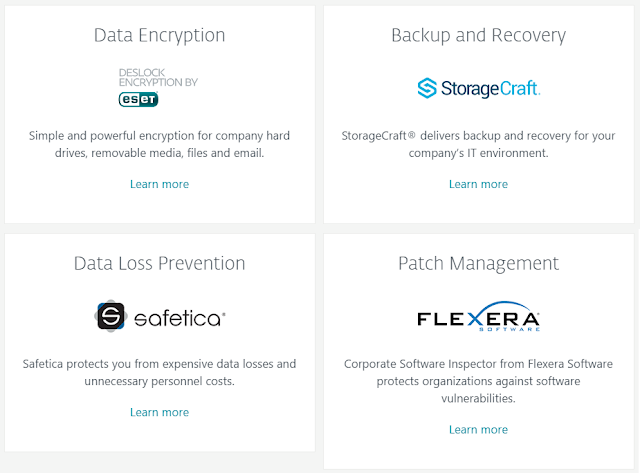Open Learn more under Backup and Recovery

pyautogui.click(x=478, y=184)
